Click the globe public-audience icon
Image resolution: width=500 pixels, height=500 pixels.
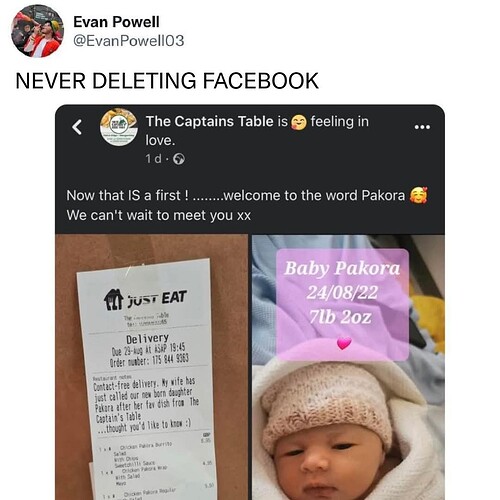(x=179, y=159)
